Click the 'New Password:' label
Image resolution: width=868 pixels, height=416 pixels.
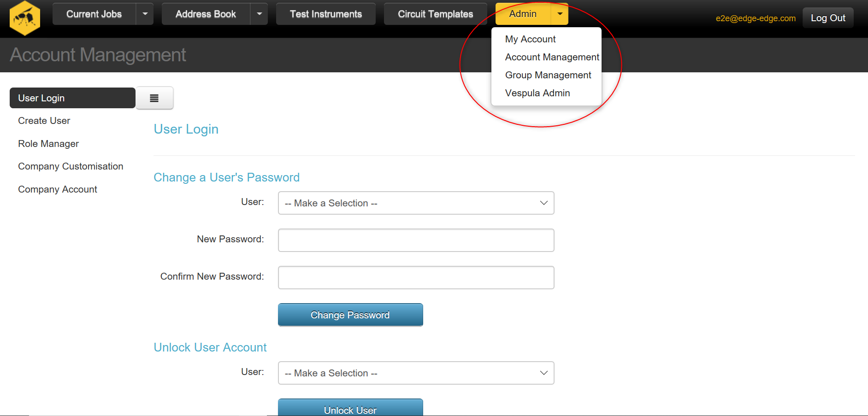(230, 239)
